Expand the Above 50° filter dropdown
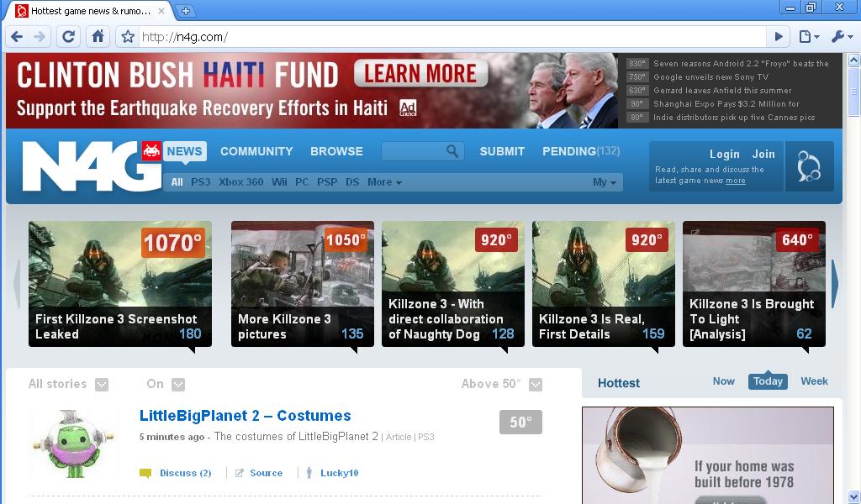This screenshot has height=504, width=861. point(536,385)
